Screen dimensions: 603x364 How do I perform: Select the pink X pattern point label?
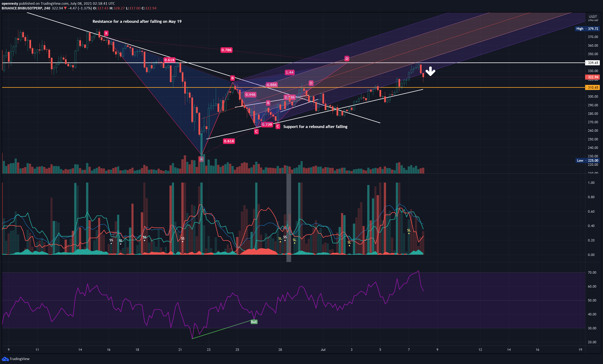[x=106, y=33]
